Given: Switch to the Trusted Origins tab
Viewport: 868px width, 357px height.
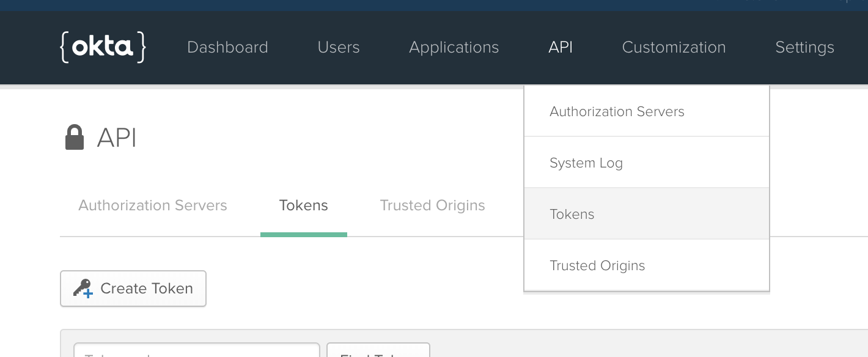Looking at the screenshot, I should [x=432, y=205].
